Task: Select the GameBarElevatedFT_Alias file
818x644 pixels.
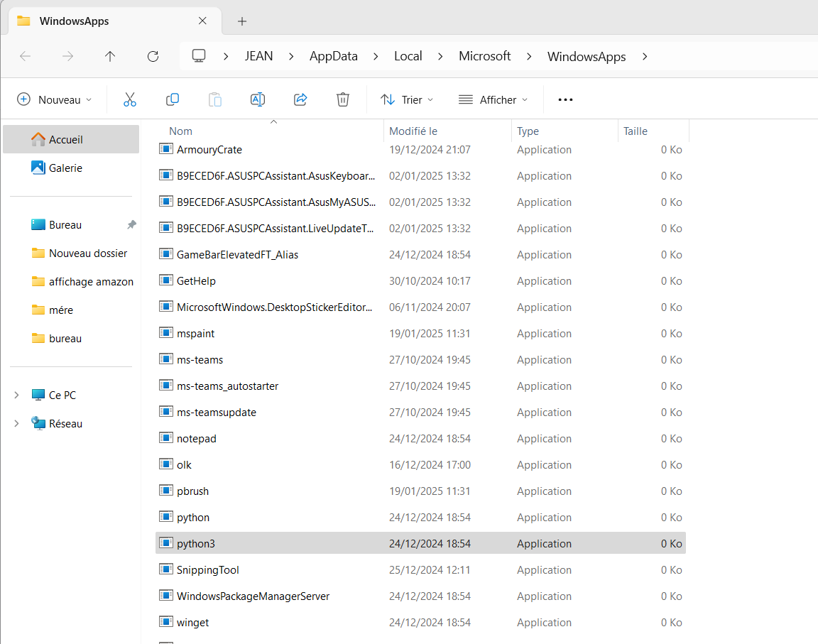Action: point(237,255)
